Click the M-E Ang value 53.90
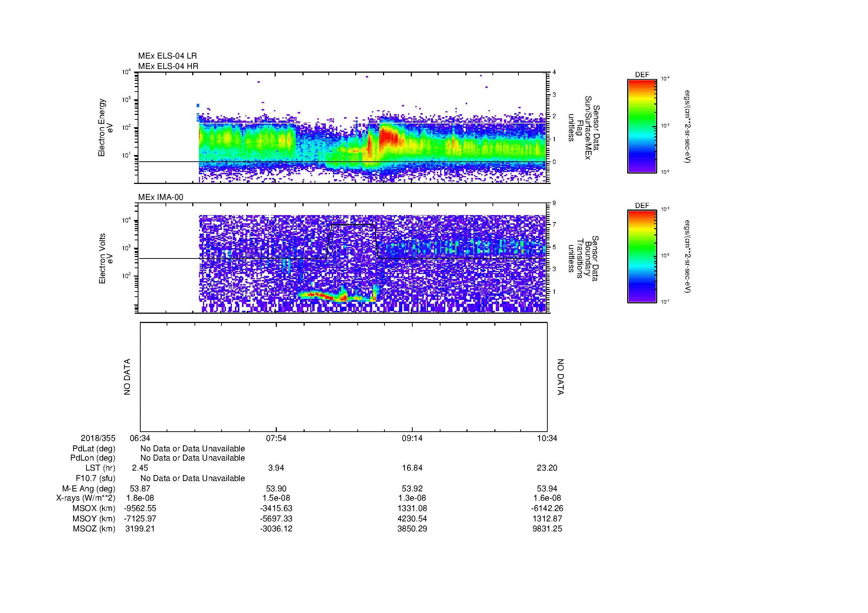Screen dimensions: 868x613 276,489
